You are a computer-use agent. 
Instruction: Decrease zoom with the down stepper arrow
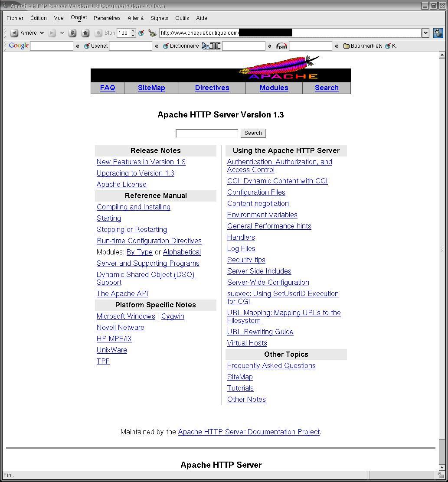click(133, 35)
